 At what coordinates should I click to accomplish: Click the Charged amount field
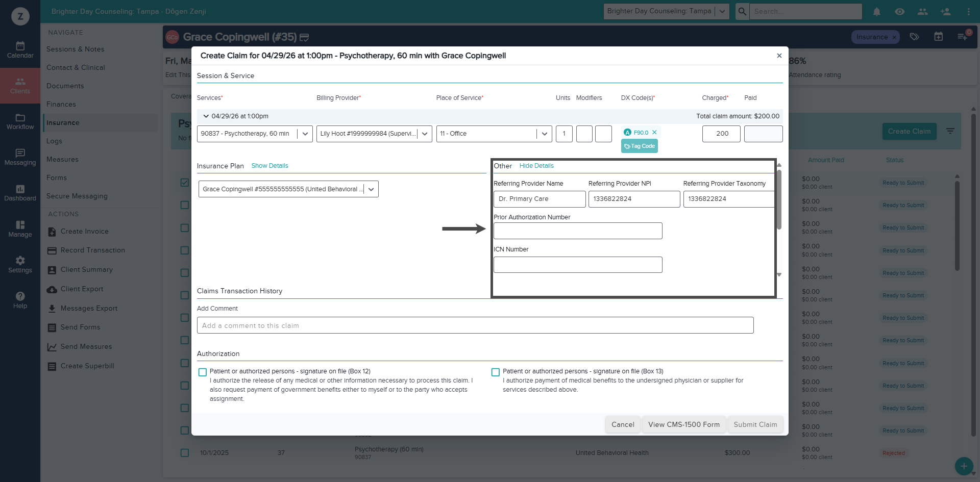[721, 134]
